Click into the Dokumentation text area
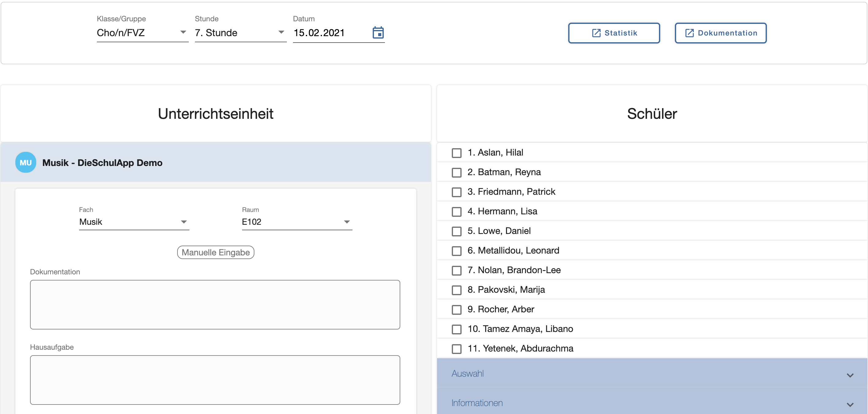The width and height of the screenshot is (868, 414). pyautogui.click(x=215, y=305)
